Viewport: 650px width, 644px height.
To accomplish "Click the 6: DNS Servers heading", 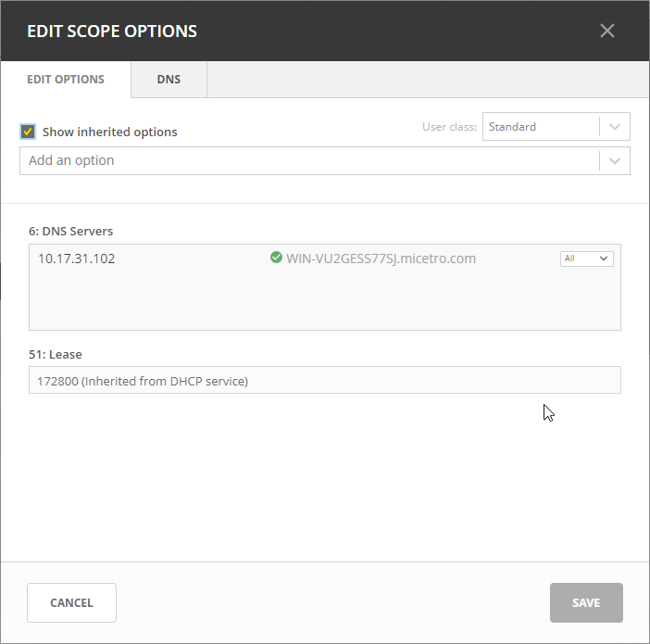I will pos(71,231).
